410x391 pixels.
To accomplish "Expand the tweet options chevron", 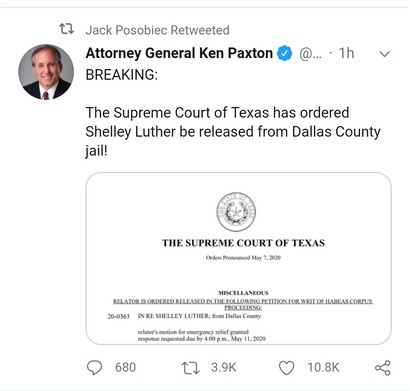I will [385, 54].
